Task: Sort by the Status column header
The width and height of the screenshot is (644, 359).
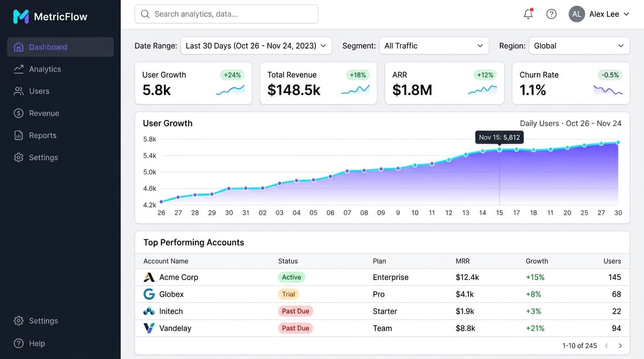Action: pyautogui.click(x=288, y=261)
